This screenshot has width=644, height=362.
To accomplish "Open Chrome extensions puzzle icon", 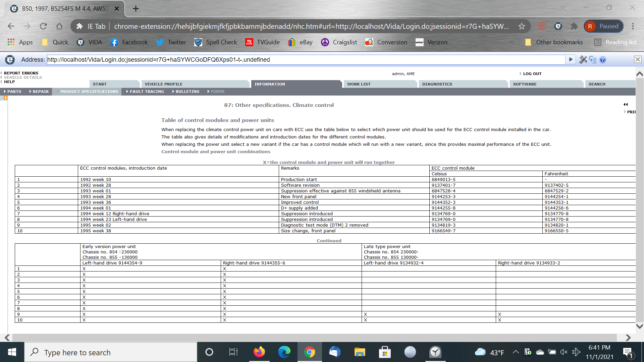I will [x=574, y=26].
